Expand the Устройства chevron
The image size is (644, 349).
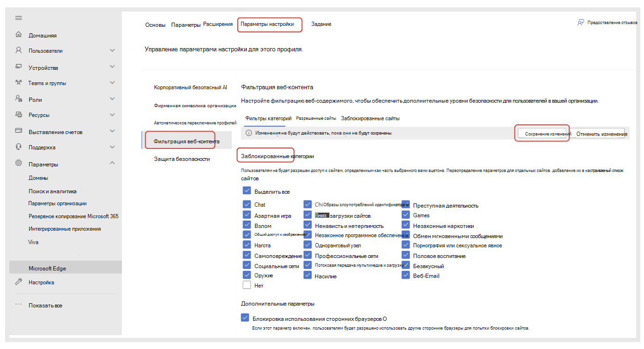[x=112, y=67]
